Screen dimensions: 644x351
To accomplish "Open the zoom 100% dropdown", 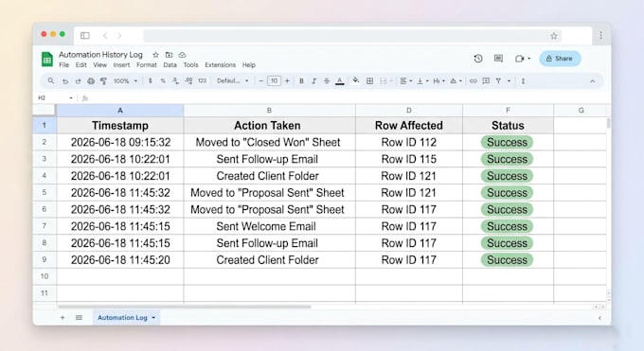I will pyautogui.click(x=125, y=80).
